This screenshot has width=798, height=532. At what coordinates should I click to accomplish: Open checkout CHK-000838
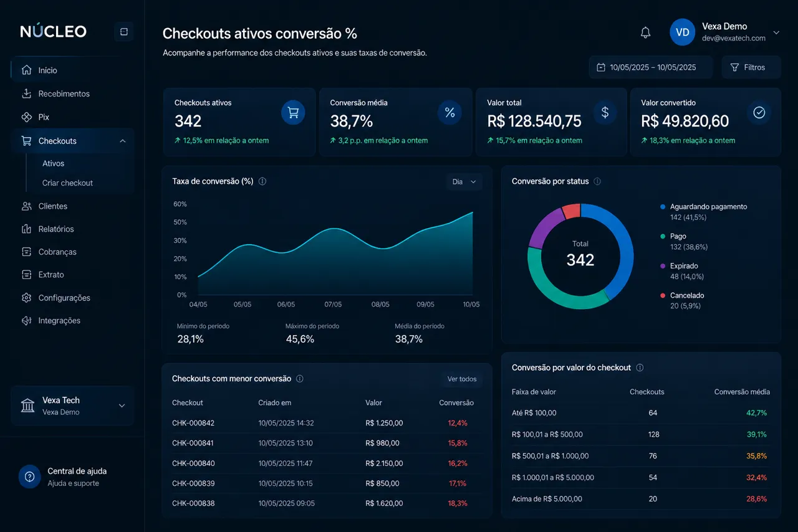point(193,503)
